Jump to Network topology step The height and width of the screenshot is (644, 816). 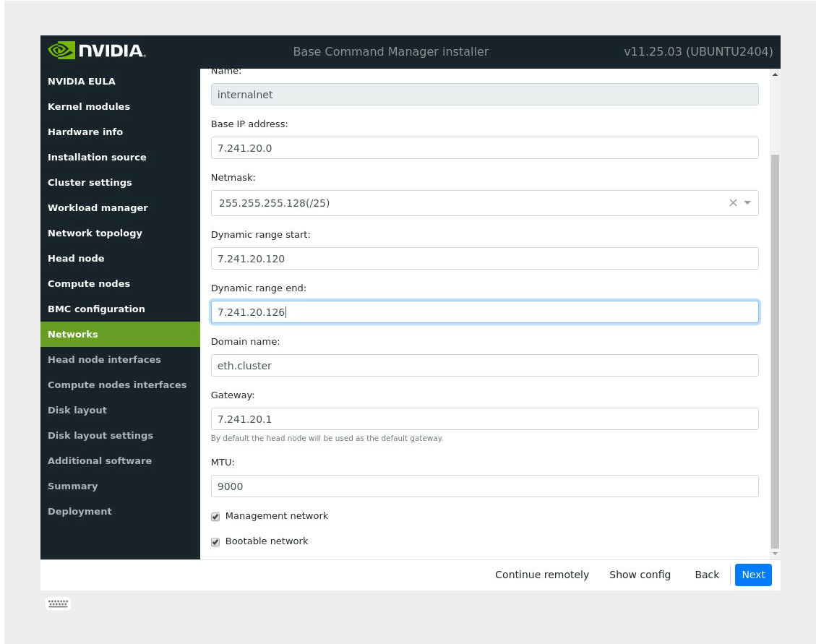(x=95, y=233)
